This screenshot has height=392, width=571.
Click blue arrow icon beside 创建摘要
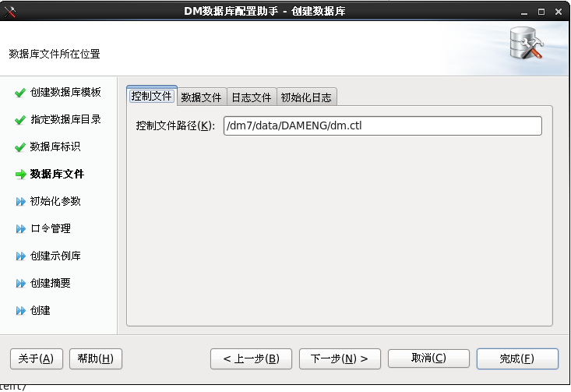coord(21,284)
